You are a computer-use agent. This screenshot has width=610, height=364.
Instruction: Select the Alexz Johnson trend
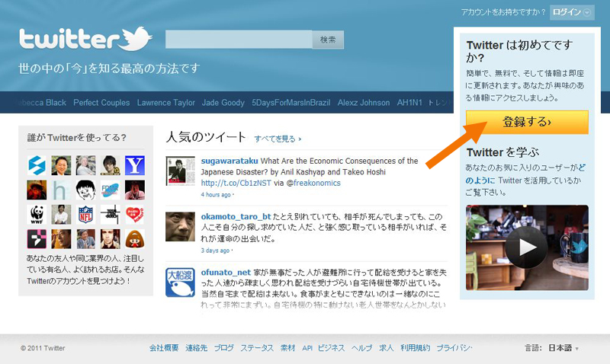click(x=364, y=103)
